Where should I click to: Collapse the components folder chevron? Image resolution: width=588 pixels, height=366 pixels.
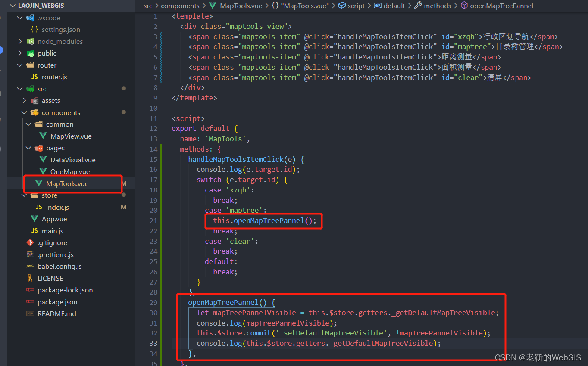point(24,112)
